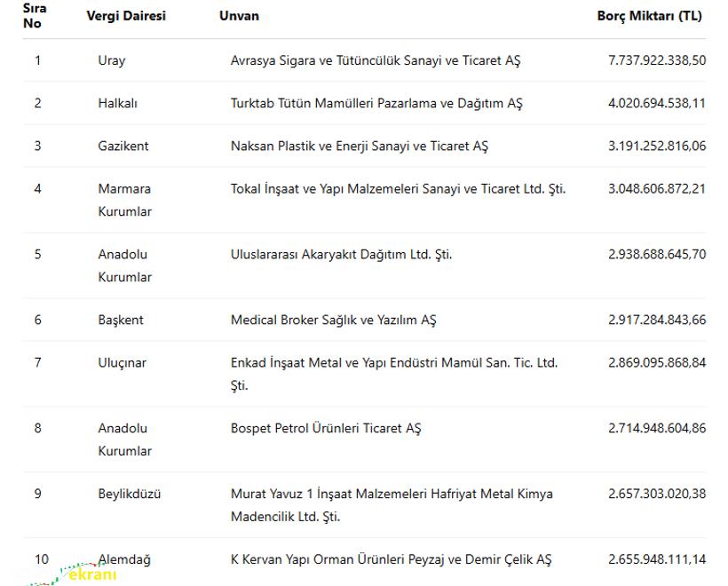This screenshot has height=586, width=728.
Task: Select Avrasya Sigara ve Tütüncülük company name
Action: point(376,60)
